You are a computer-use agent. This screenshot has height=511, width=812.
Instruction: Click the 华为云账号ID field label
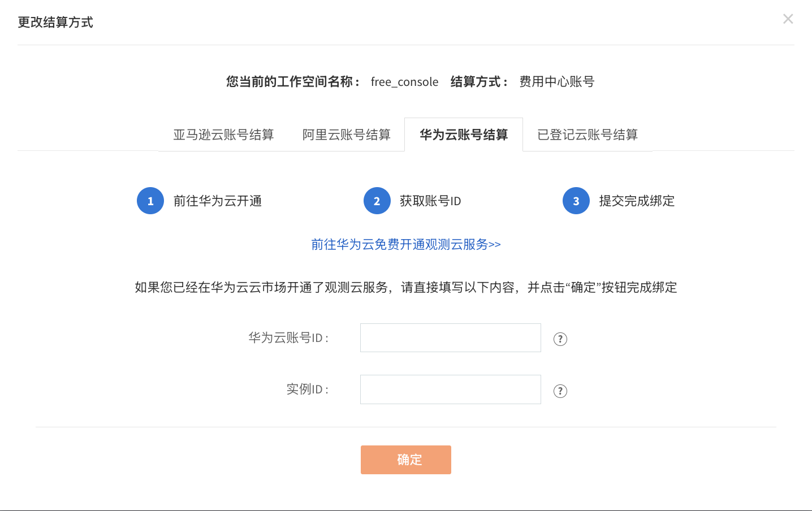pyautogui.click(x=288, y=338)
